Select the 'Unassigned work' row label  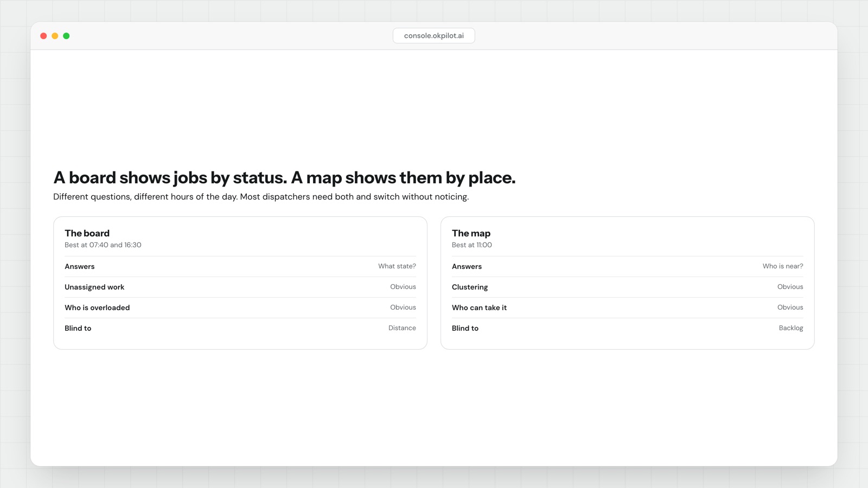94,287
